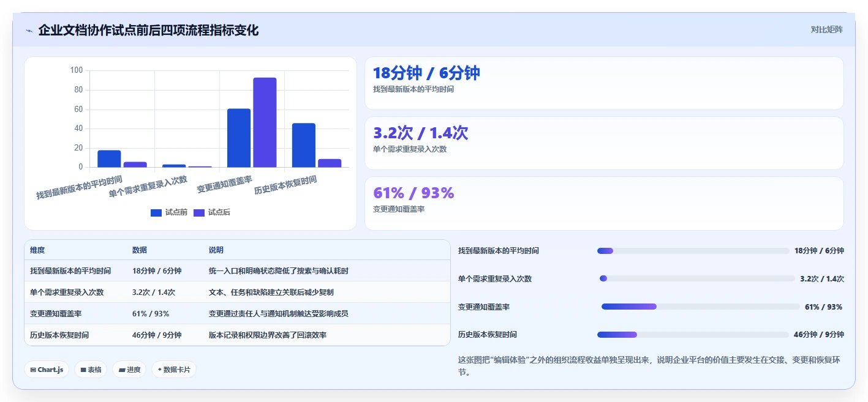Select table cell 找到最新版本的平均时间
The width and height of the screenshot is (868, 402).
[70, 270]
